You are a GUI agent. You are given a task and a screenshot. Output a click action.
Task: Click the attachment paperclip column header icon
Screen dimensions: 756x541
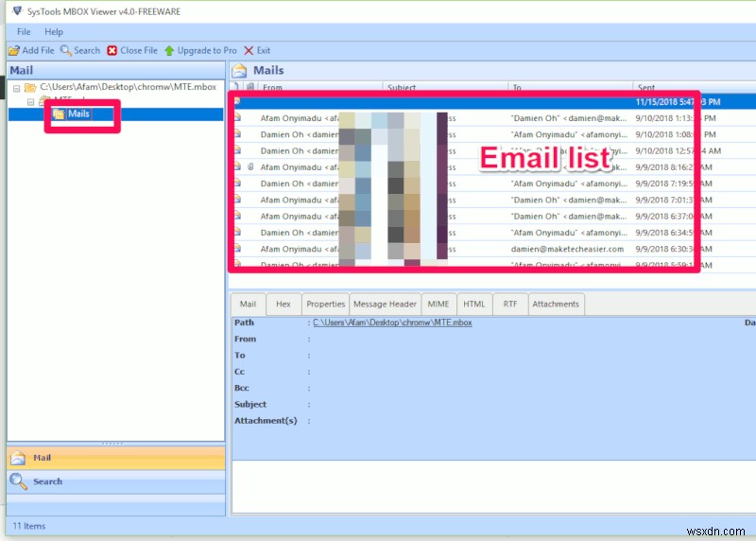tap(250, 87)
